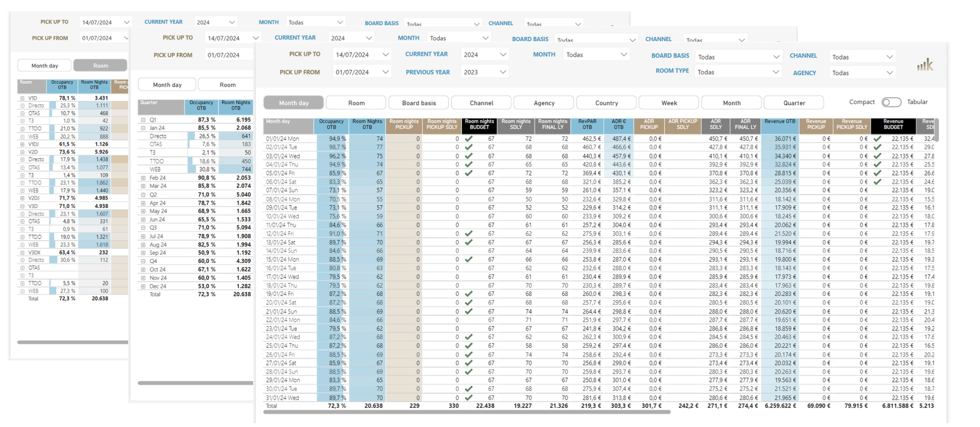This screenshot has height=427, width=980.
Task: Select the Month day tab in front report
Action: 293,103
